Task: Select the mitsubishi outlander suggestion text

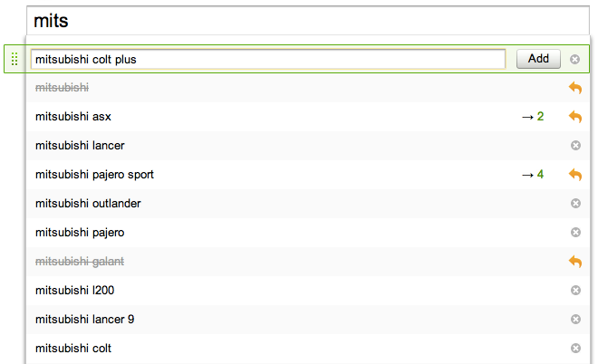Action: 88,203
